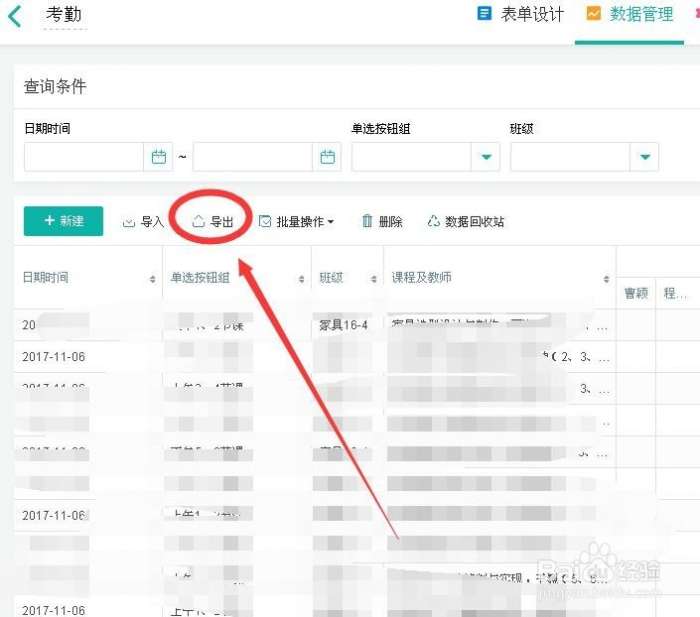Click the 查询条件 section heading
The width and height of the screenshot is (700, 617).
point(55,86)
